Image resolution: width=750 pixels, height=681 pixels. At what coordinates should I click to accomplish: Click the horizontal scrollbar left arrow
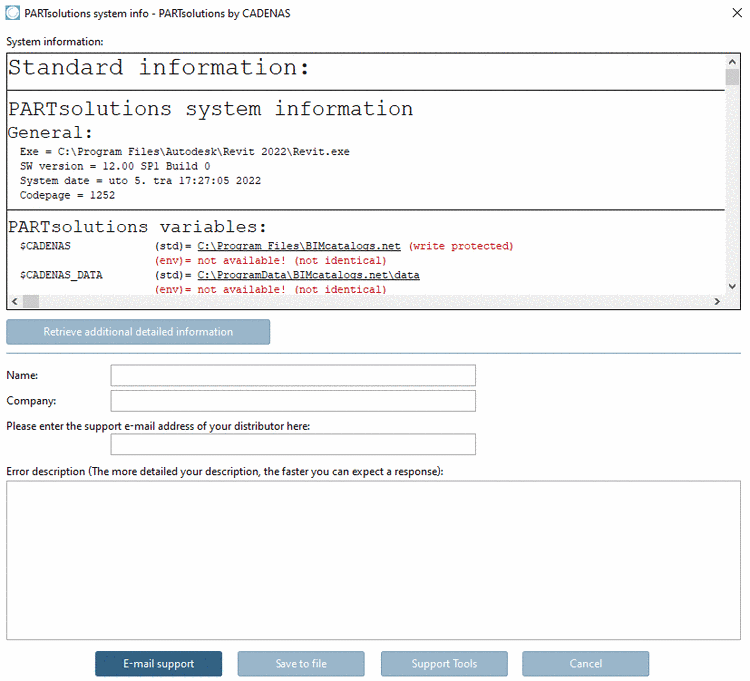(14, 301)
